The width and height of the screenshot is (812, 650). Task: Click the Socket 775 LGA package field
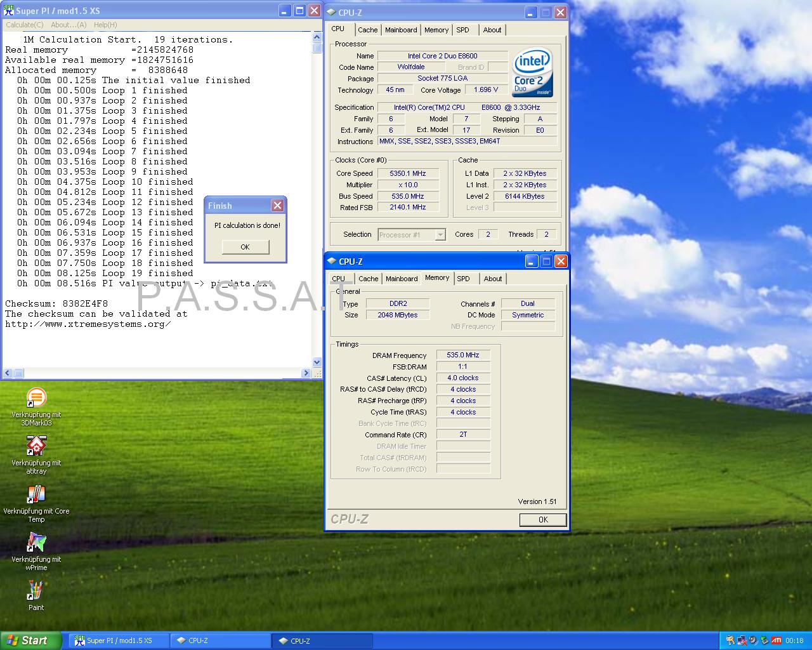coord(443,78)
